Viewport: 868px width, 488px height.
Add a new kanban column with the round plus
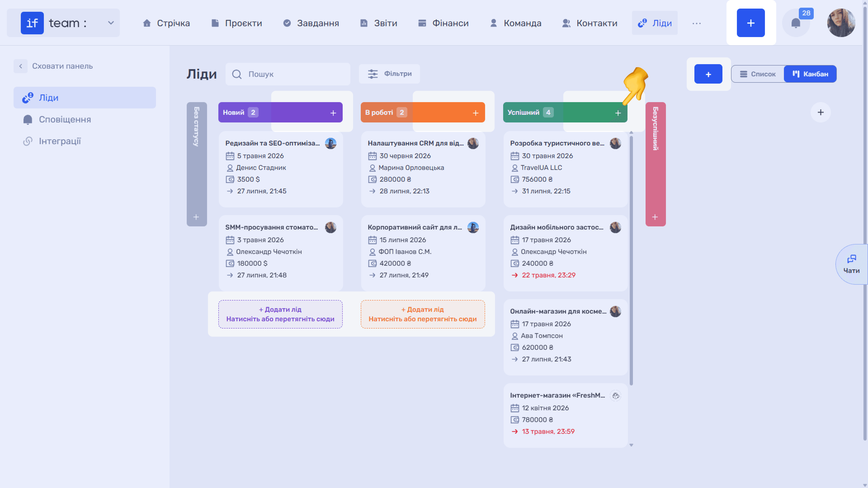pos(821,112)
